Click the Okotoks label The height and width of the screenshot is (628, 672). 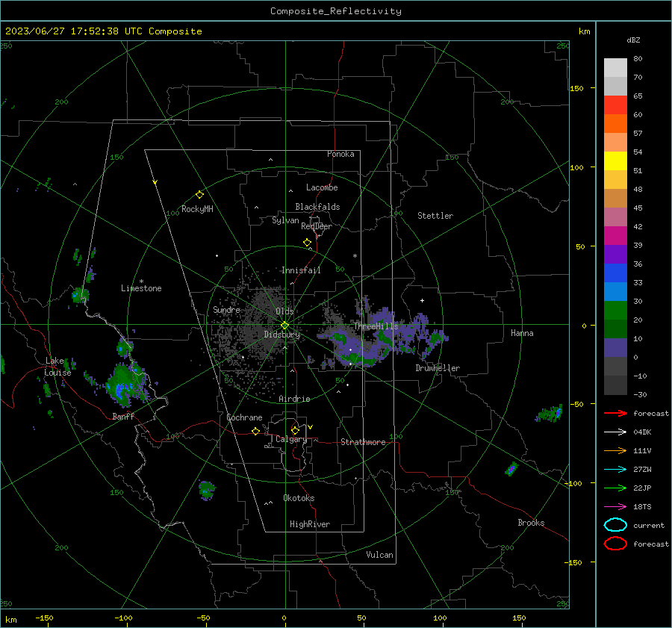pos(299,498)
